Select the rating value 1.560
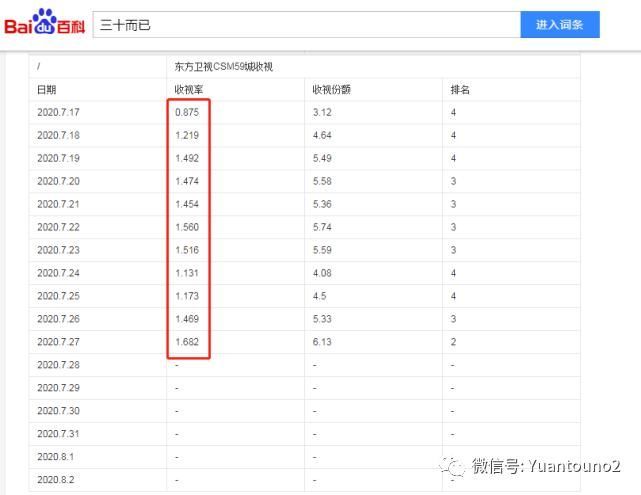 point(187,227)
